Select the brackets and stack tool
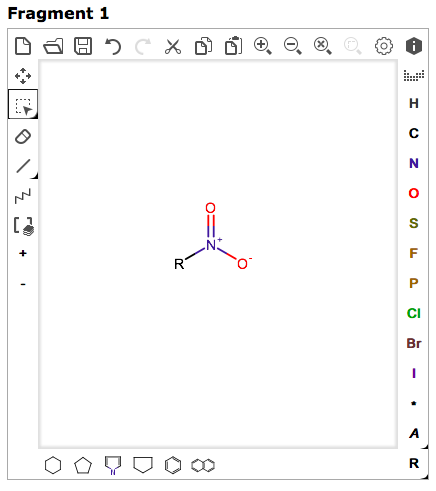 (x=24, y=226)
